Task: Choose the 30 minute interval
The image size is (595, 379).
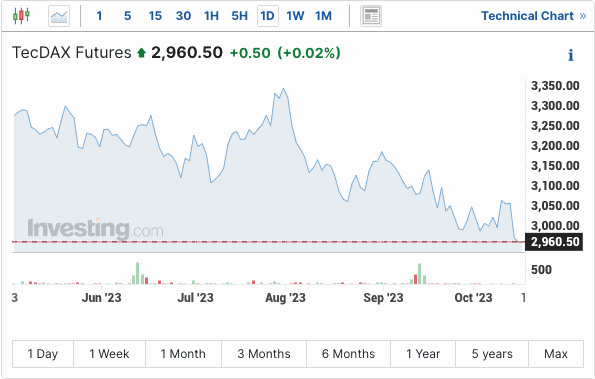Action: coord(183,16)
